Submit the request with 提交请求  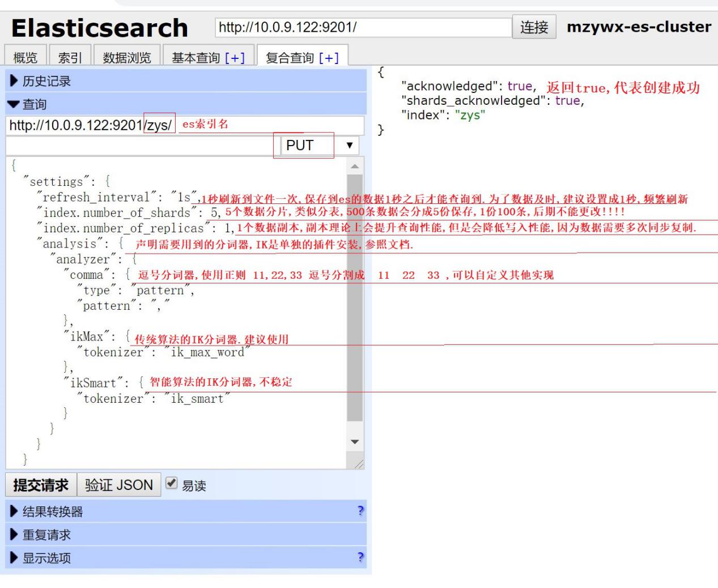[41, 485]
